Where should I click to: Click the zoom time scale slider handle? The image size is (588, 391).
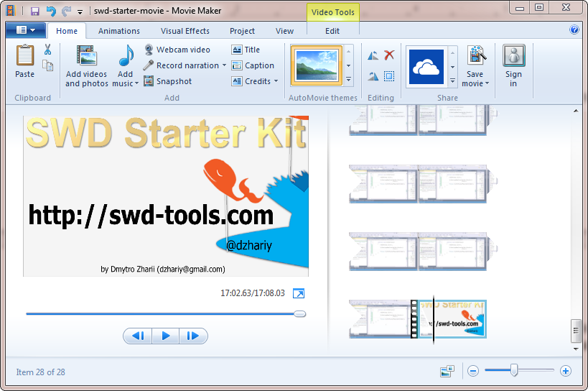514,371
